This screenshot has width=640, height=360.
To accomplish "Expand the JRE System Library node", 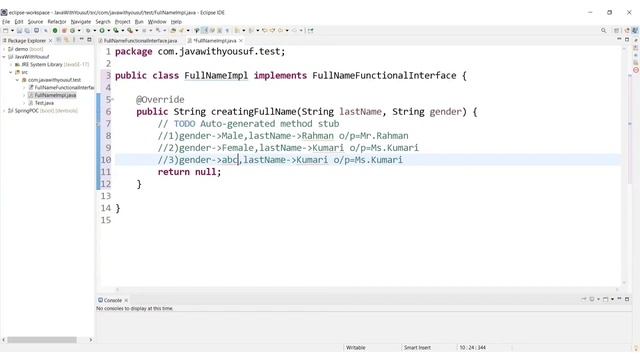I will 11,64.
